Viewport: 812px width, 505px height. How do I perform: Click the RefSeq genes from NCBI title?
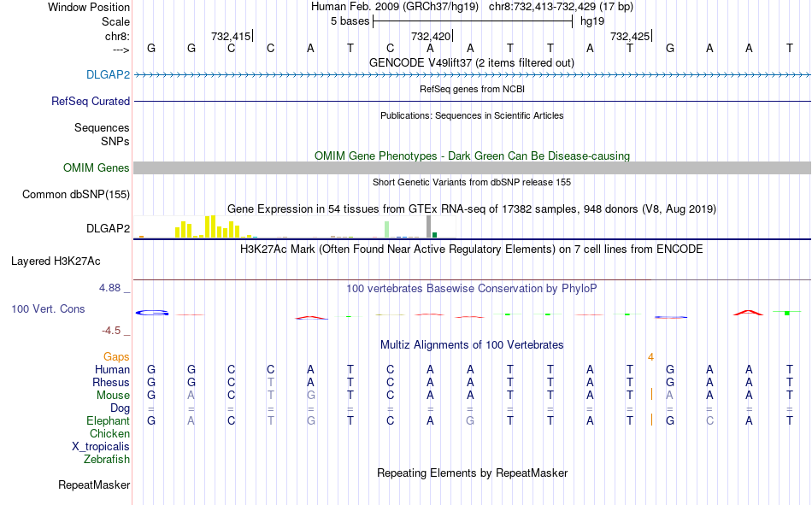tap(472, 89)
